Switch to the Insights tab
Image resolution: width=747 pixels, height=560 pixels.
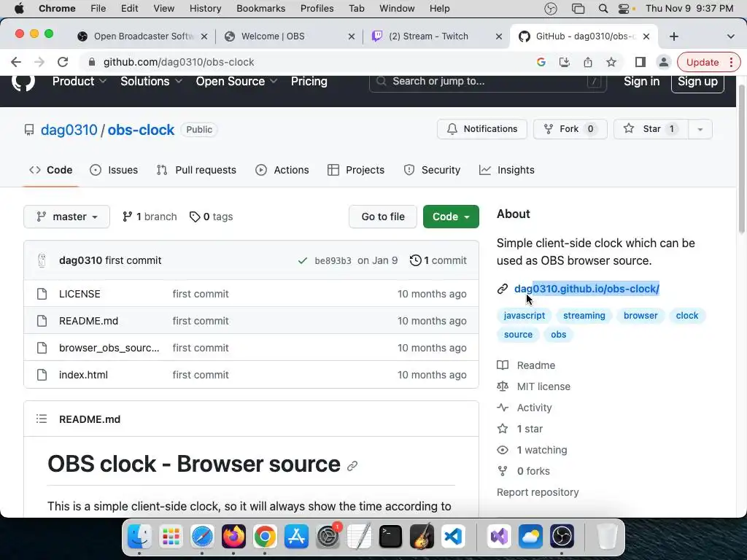(507, 170)
